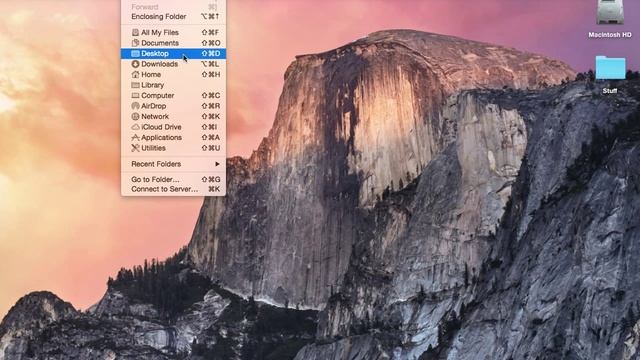The width and height of the screenshot is (640, 360).
Task: Click the Home house icon
Action: pyautogui.click(x=135, y=74)
